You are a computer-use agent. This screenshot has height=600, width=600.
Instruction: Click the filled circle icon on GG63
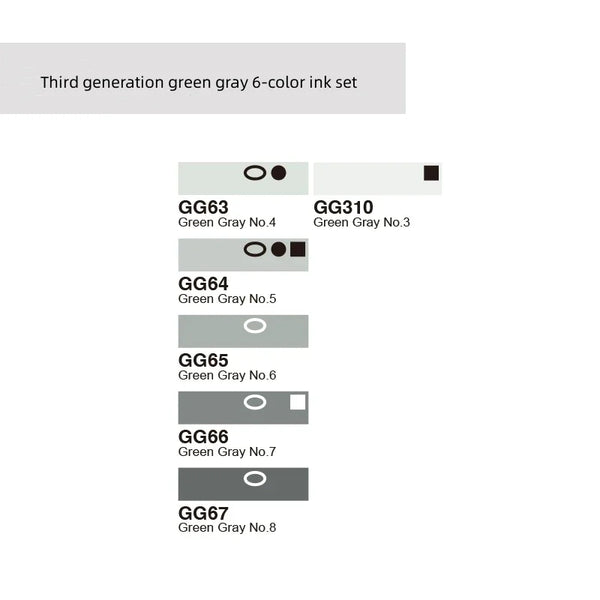[x=279, y=173]
